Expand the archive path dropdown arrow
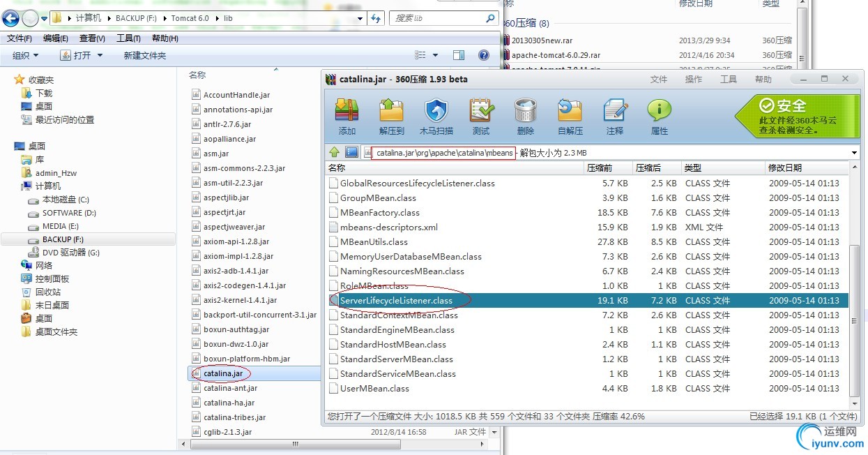 click(x=854, y=153)
